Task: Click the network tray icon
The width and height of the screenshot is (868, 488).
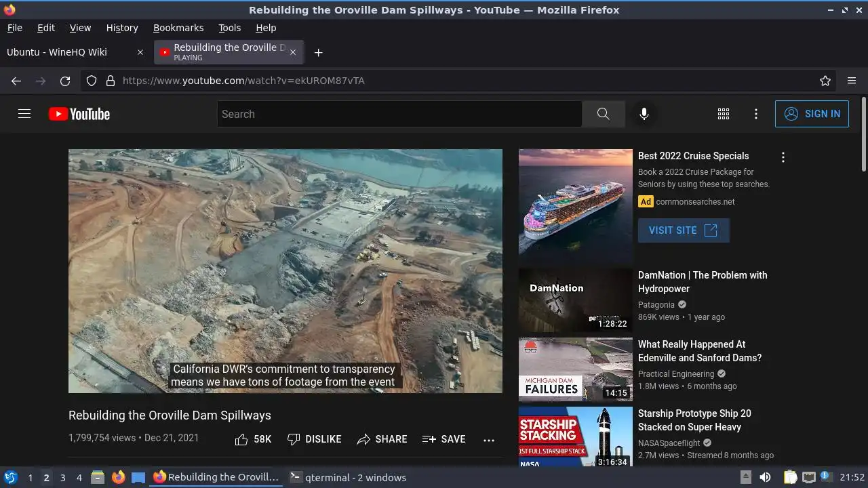Action: pos(809,477)
